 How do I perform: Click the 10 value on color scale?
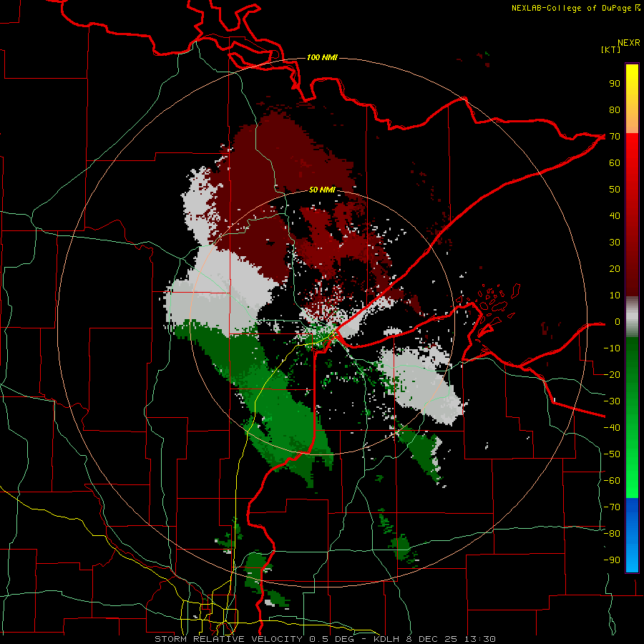coord(615,296)
